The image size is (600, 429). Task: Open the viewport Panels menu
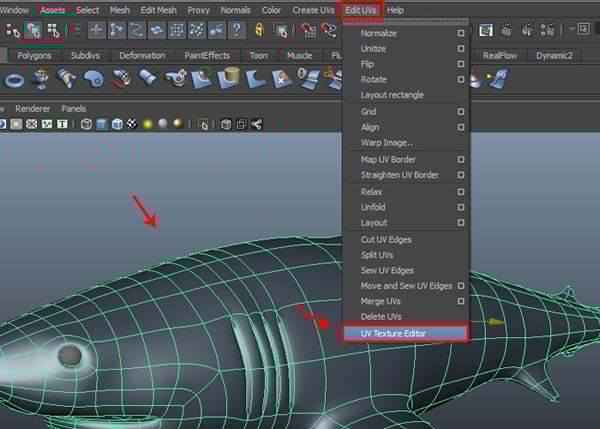click(x=73, y=109)
